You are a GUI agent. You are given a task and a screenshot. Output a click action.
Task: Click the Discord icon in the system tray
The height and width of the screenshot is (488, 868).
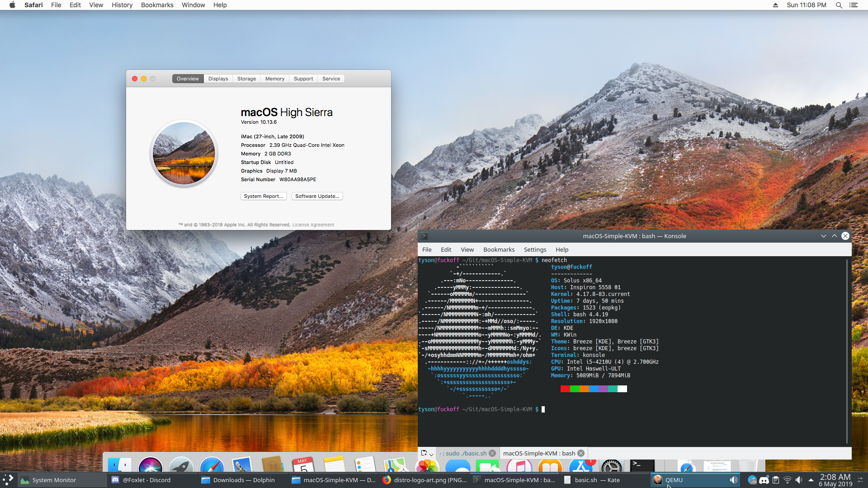(764, 480)
